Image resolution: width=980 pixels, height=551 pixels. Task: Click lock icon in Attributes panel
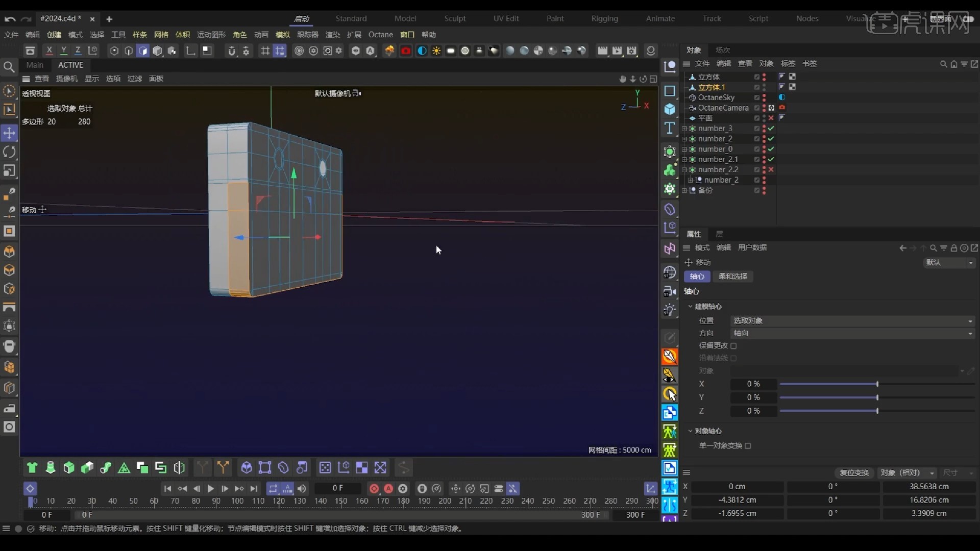pos(953,248)
